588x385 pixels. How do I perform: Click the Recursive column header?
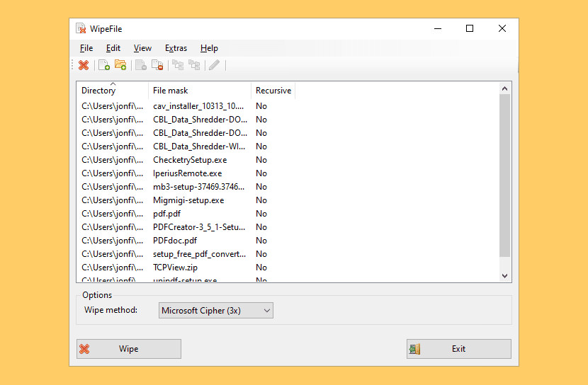(x=273, y=91)
